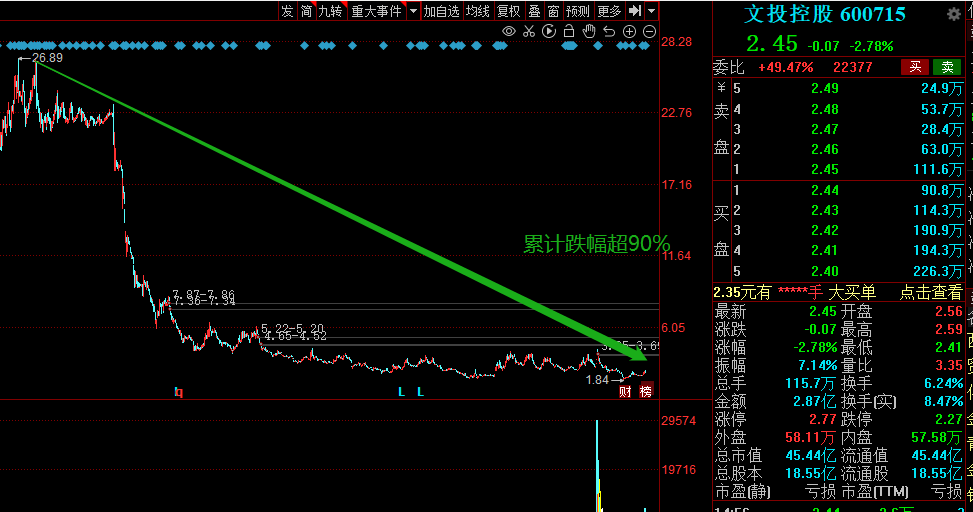The height and width of the screenshot is (512, 973).
Task: Toggle chart indicator visibility eye icon
Action: tap(509, 31)
